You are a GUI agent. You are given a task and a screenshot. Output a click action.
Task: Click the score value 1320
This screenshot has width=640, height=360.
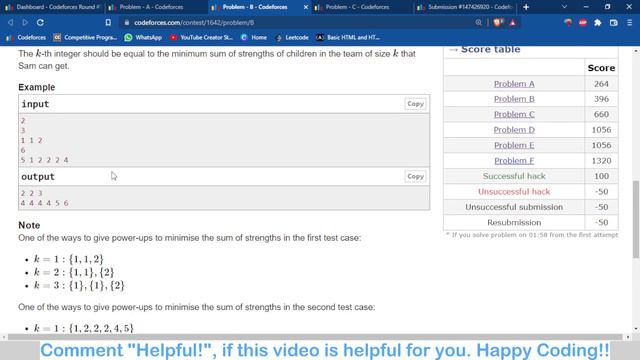pyautogui.click(x=601, y=161)
